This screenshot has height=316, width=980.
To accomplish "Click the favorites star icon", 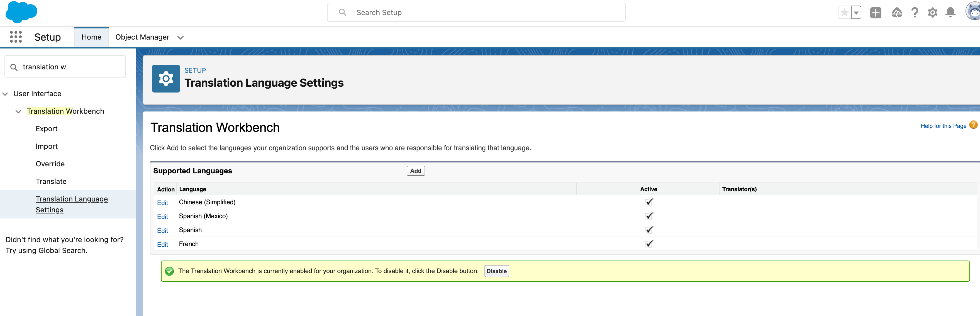I will click(x=844, y=13).
